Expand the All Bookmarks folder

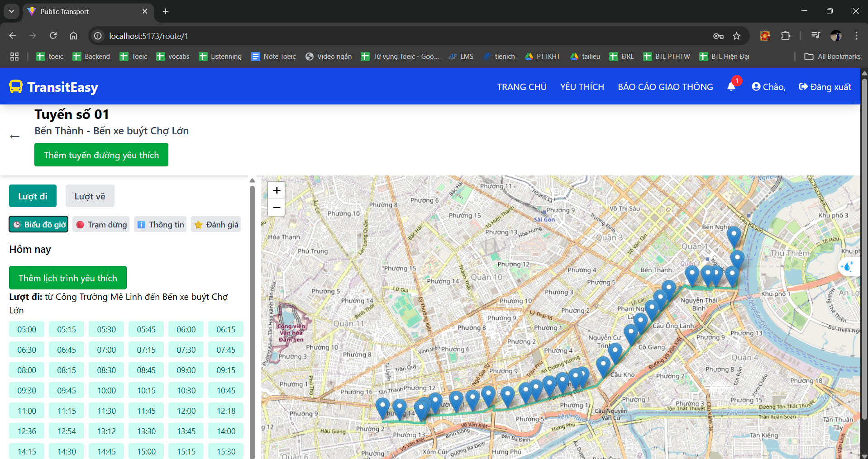tap(832, 57)
